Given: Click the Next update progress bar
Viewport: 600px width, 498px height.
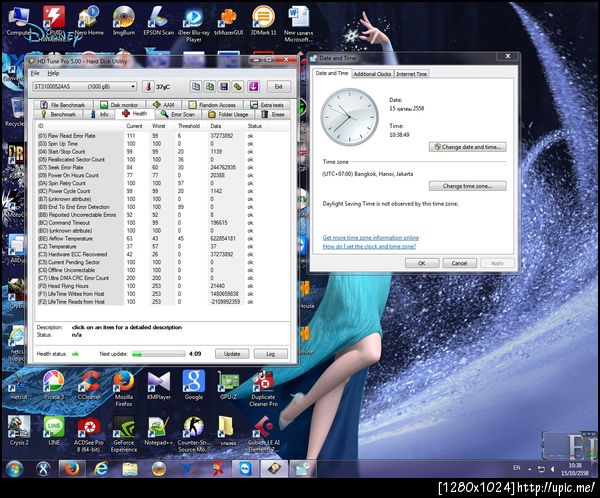Looking at the screenshot, I should [158, 354].
